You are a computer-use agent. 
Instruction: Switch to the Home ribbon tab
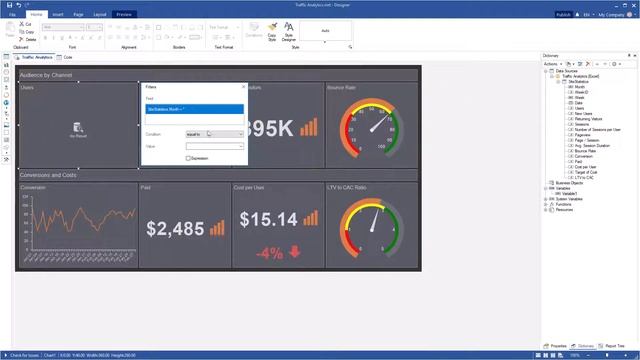pyautogui.click(x=36, y=14)
